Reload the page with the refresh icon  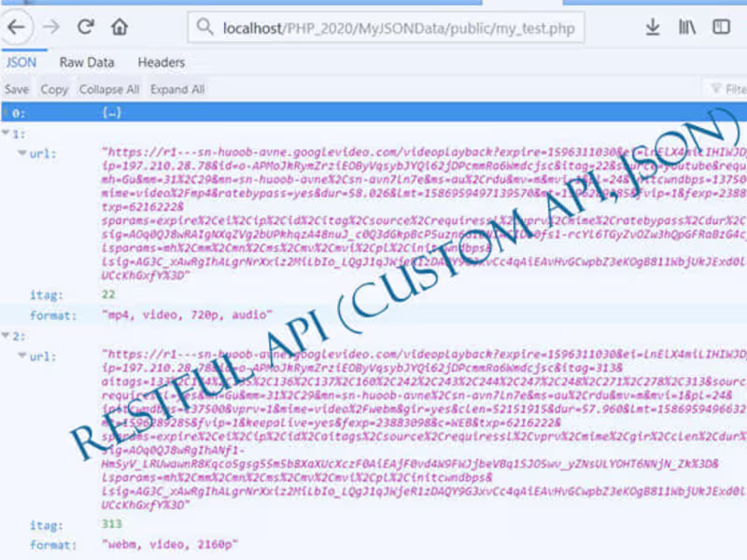coord(86,27)
